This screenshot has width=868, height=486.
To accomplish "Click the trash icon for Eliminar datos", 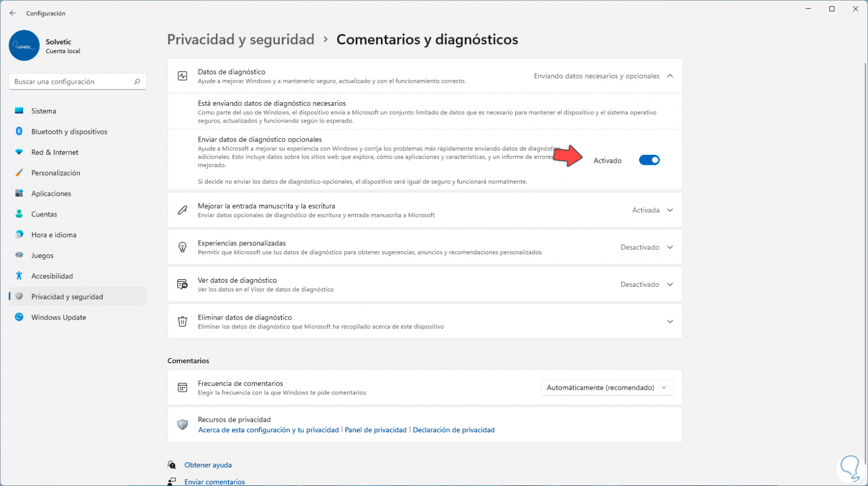I will click(183, 322).
